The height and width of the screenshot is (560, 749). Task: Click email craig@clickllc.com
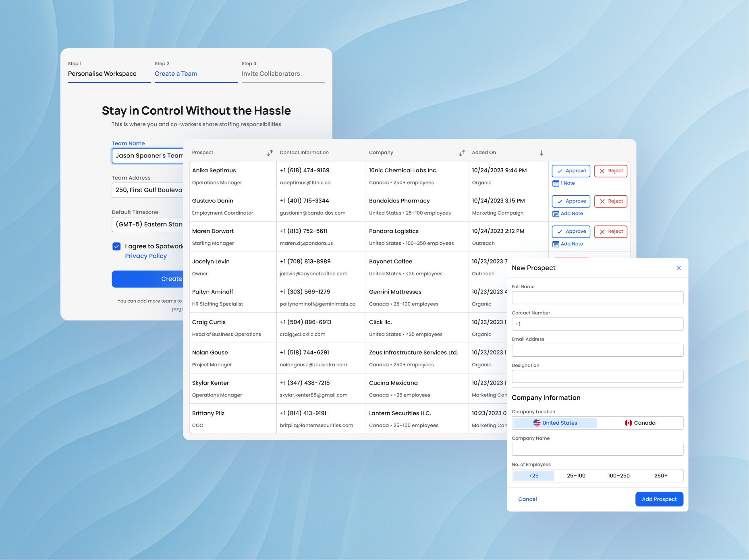click(x=303, y=335)
